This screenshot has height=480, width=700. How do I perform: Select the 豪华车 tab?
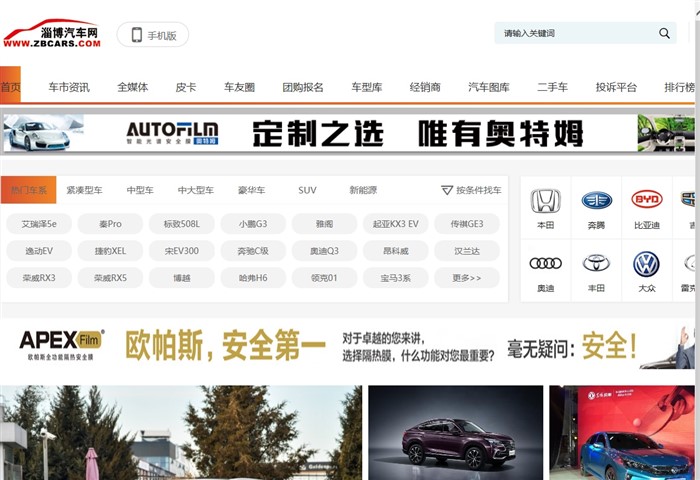coord(251,190)
